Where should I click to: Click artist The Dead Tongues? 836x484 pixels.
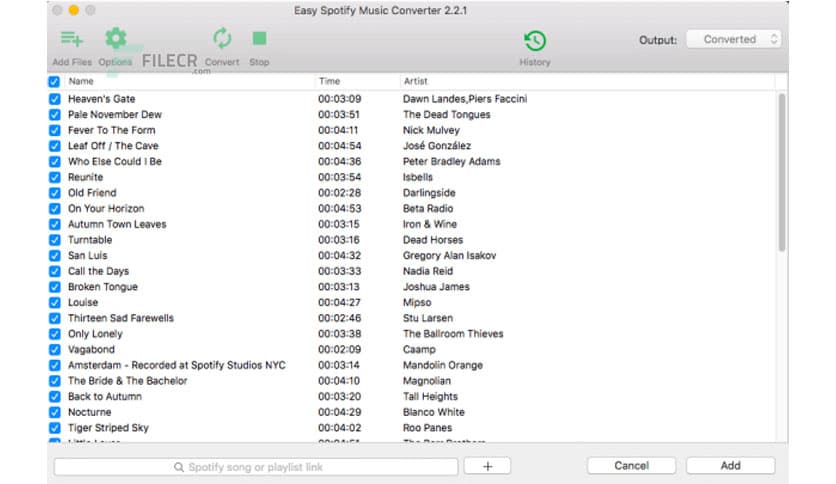tap(446, 115)
